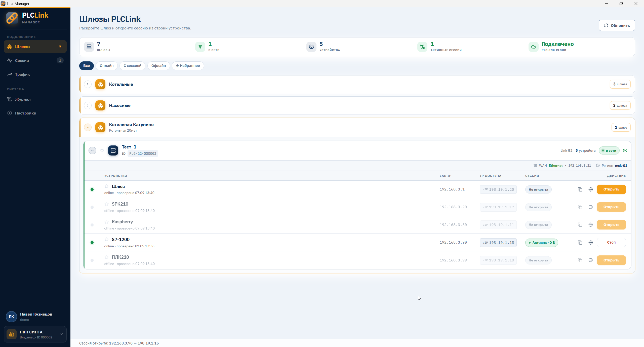Click the PLCLink Cloud status icon
The height and width of the screenshot is (347, 644).
click(533, 47)
